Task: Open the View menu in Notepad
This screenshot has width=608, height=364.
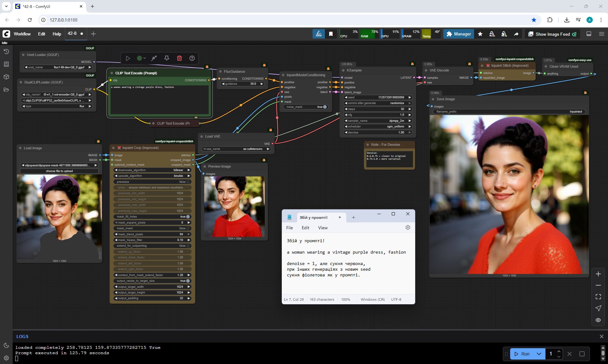Action: coord(323,228)
